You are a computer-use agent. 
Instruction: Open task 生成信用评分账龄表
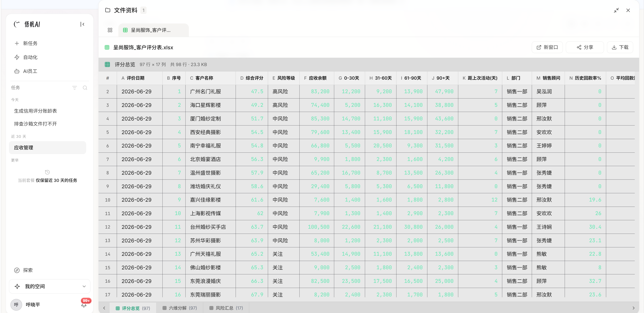pyautogui.click(x=35, y=111)
